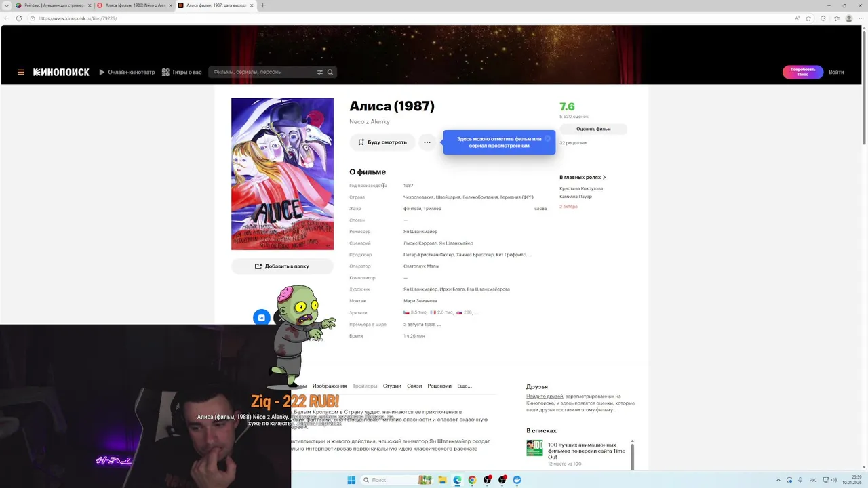868x488 pixels.
Task: Open the Telegram-like blue taskbar icon
Action: (x=517, y=480)
